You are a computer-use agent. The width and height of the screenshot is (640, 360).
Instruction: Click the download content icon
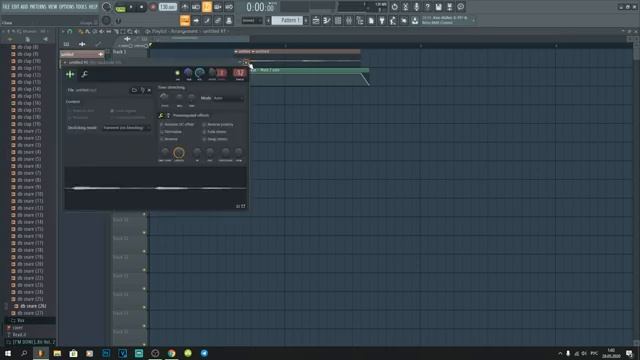[415, 20]
